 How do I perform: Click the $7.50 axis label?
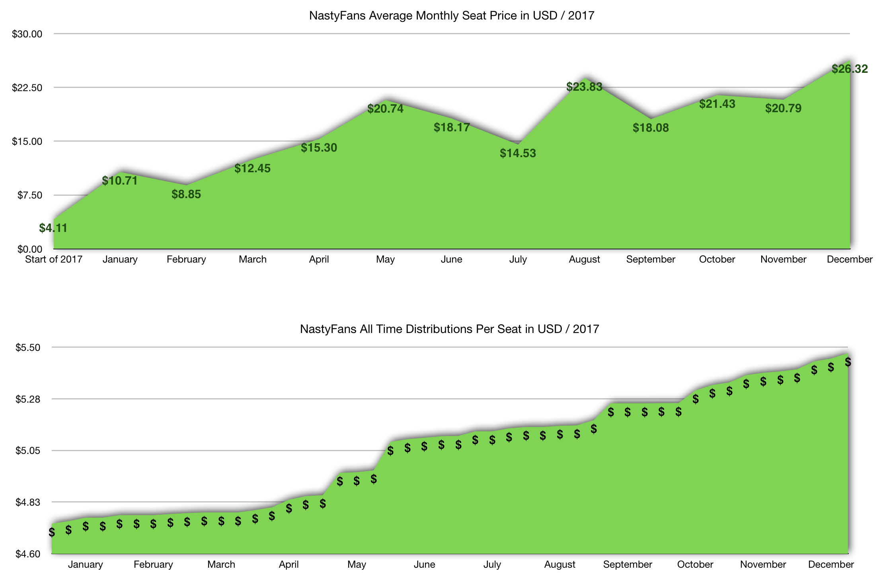coord(29,195)
